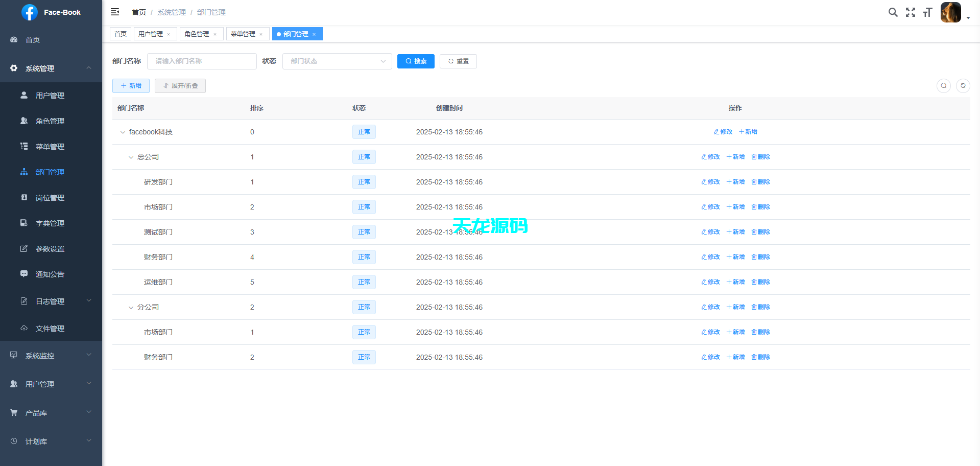The image size is (980, 466).
Task: Collapse the sidebar via hamburger icon
Action: (115, 12)
